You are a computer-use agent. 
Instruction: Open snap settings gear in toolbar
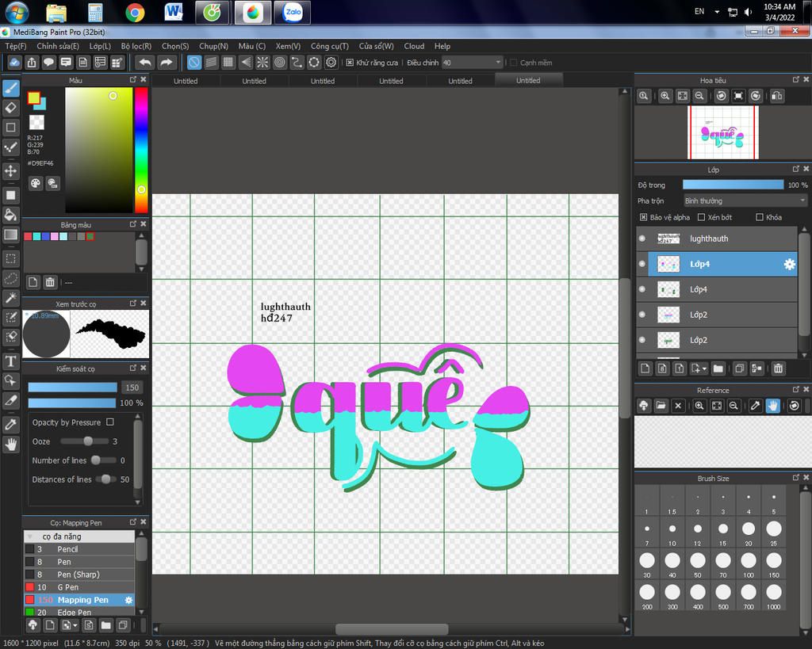pyautogui.click(x=331, y=63)
